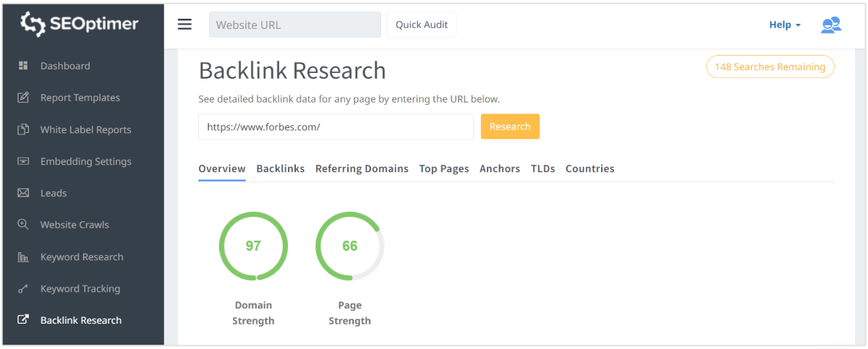
Task: Toggle the hamburger sidebar menu
Action: [x=185, y=25]
